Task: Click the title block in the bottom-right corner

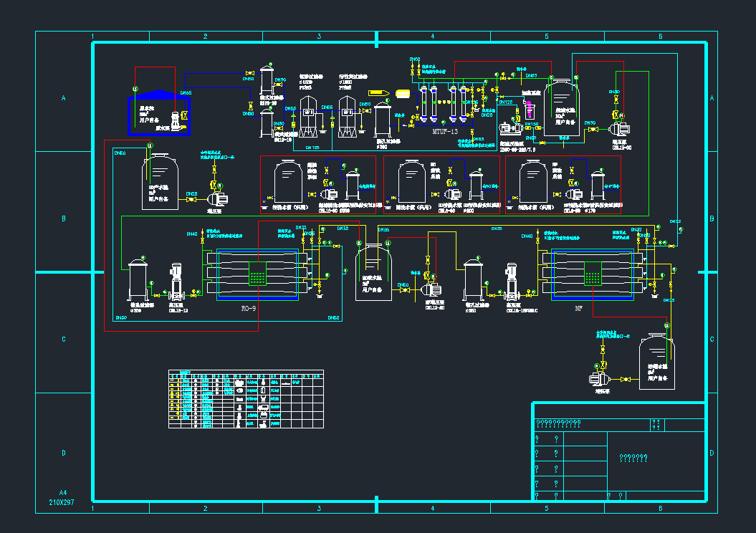Action: point(618,452)
